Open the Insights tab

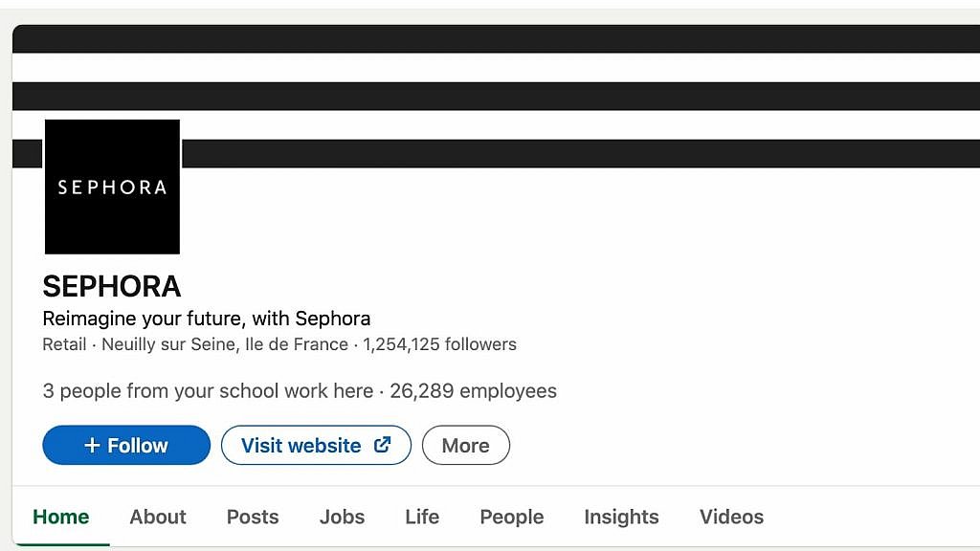(x=621, y=517)
